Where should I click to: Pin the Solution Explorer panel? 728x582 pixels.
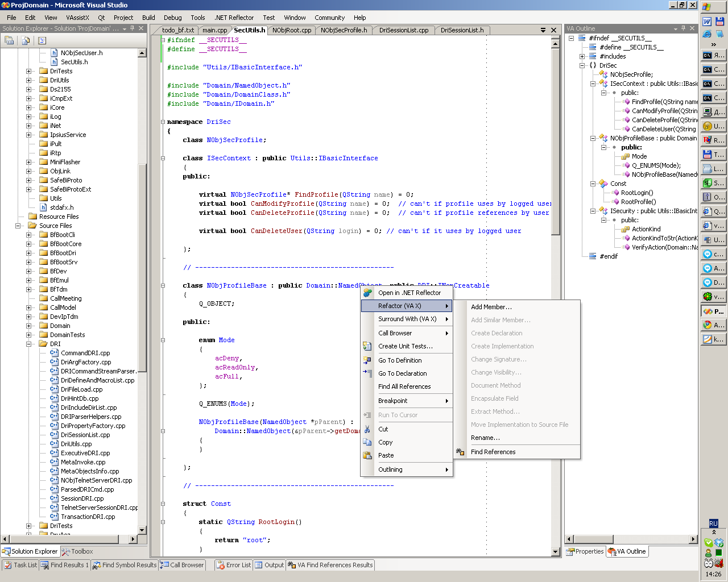(x=133, y=28)
